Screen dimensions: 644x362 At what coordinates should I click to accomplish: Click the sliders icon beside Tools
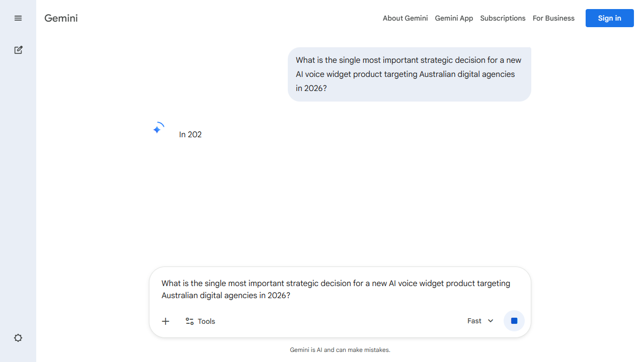click(190, 321)
